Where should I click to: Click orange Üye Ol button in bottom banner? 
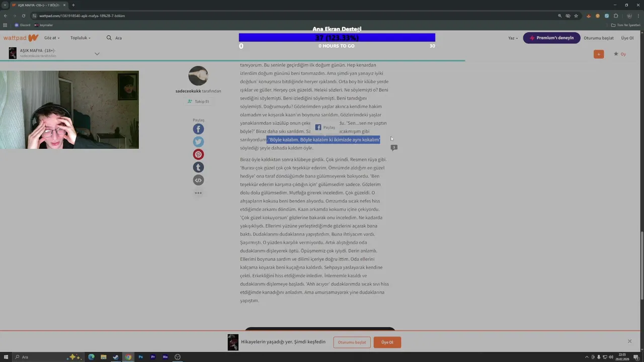click(387, 342)
